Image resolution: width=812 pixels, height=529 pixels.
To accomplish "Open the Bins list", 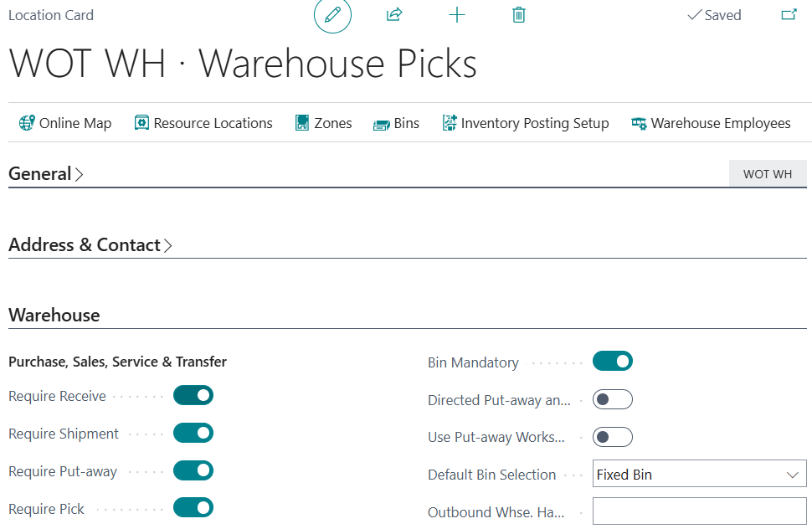I will (396, 123).
